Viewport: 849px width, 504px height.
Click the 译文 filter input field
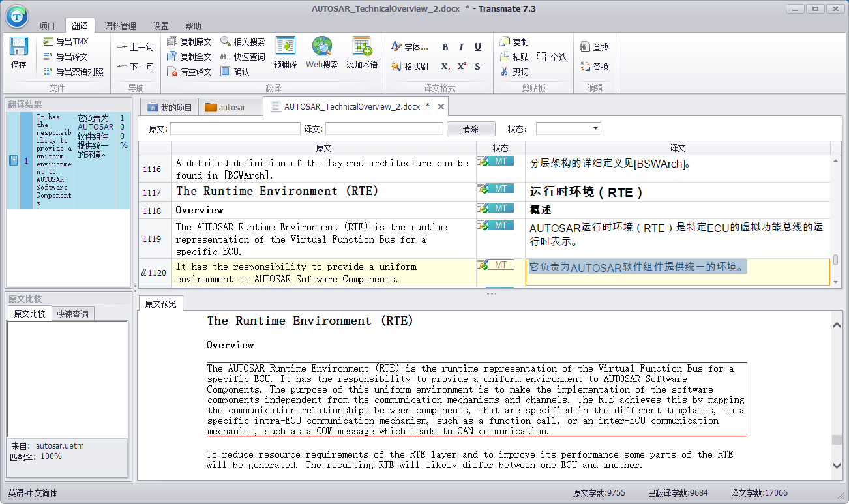click(384, 129)
